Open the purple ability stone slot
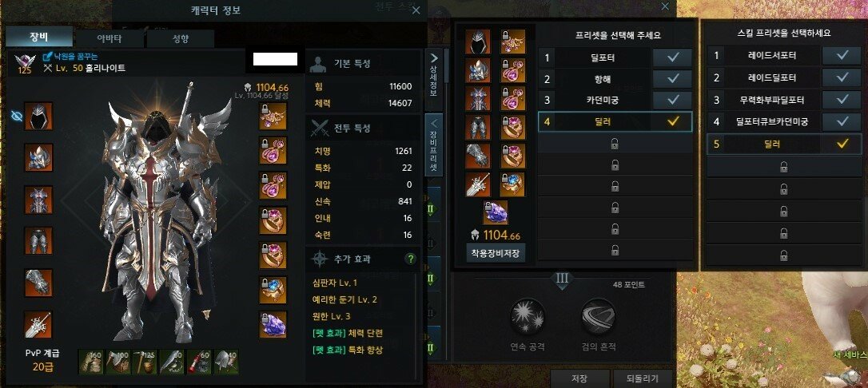 click(273, 324)
